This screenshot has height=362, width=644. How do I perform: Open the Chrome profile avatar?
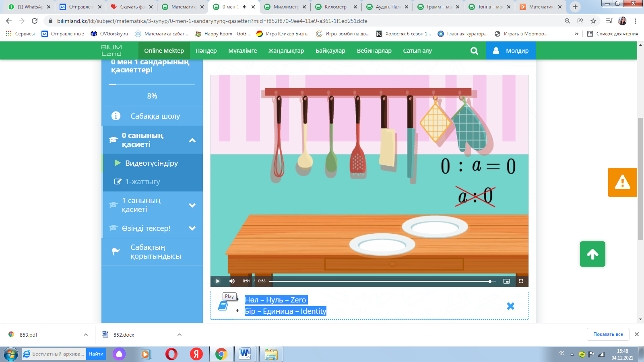pos(622,21)
